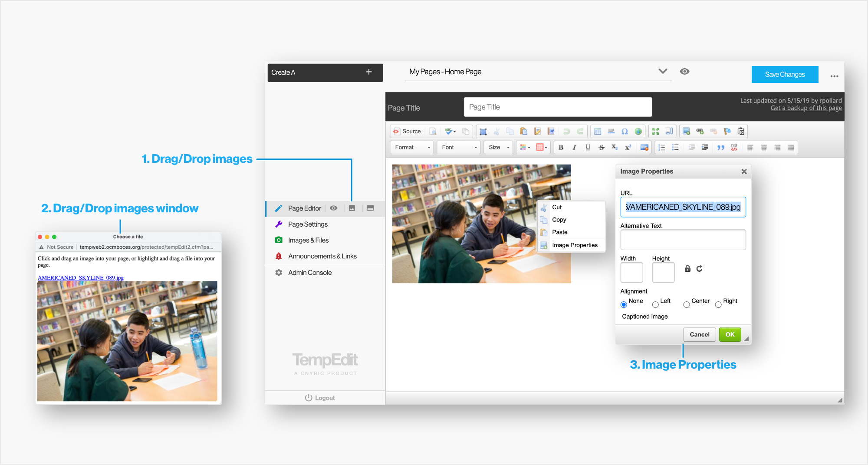Open the red table grid dropdown
This screenshot has width=868, height=465.
point(542,147)
